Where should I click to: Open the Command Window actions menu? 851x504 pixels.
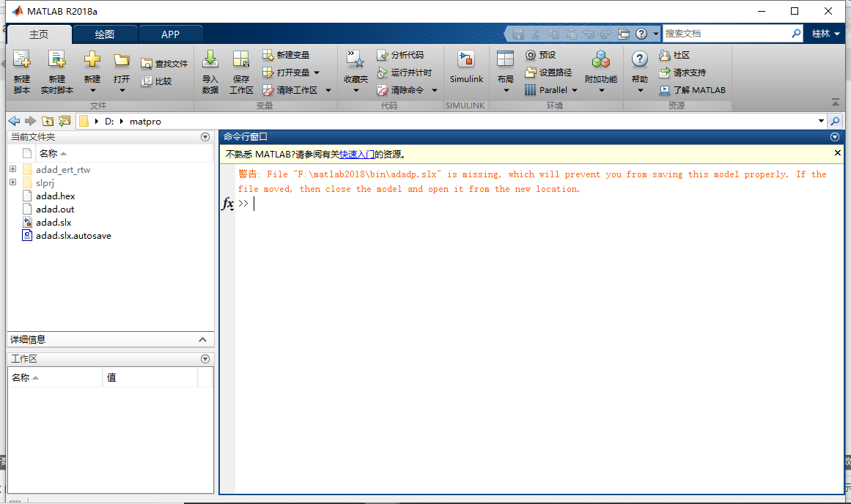click(x=835, y=137)
